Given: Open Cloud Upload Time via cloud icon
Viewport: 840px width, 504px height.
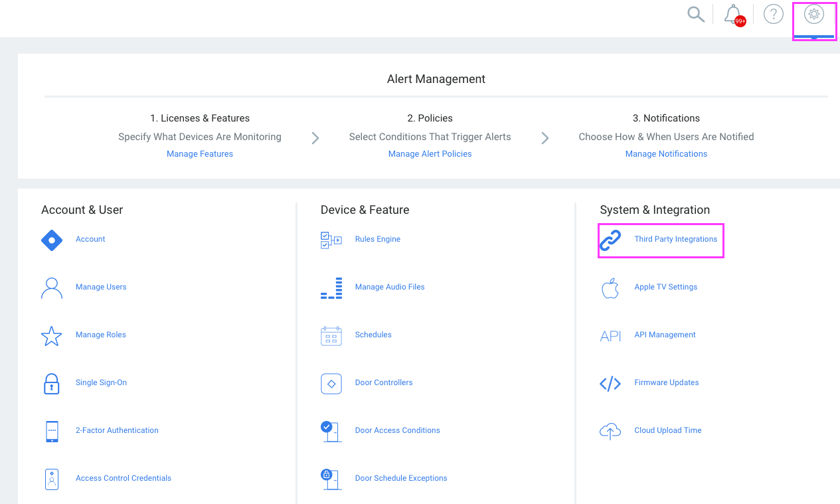Looking at the screenshot, I should [610, 432].
